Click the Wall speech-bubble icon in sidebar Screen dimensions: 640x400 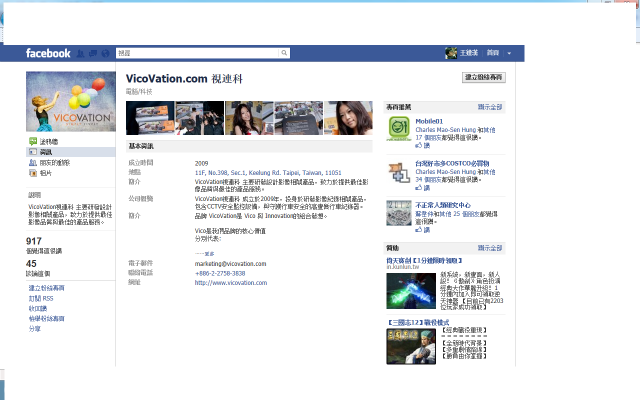point(33,141)
